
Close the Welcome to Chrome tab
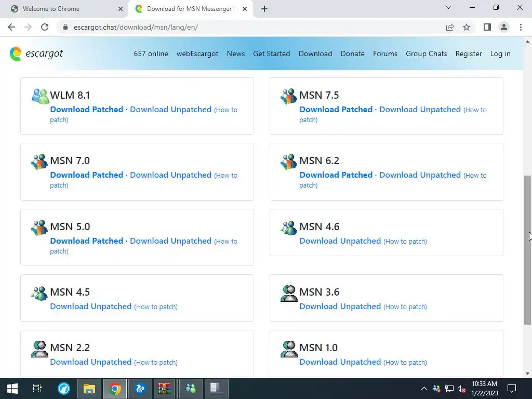tap(121, 9)
